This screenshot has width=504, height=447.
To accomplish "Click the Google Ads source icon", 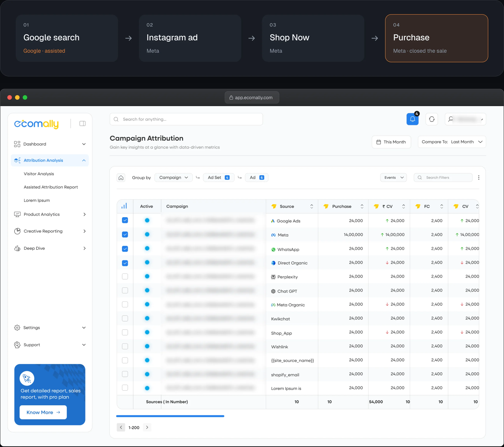I will (273, 221).
